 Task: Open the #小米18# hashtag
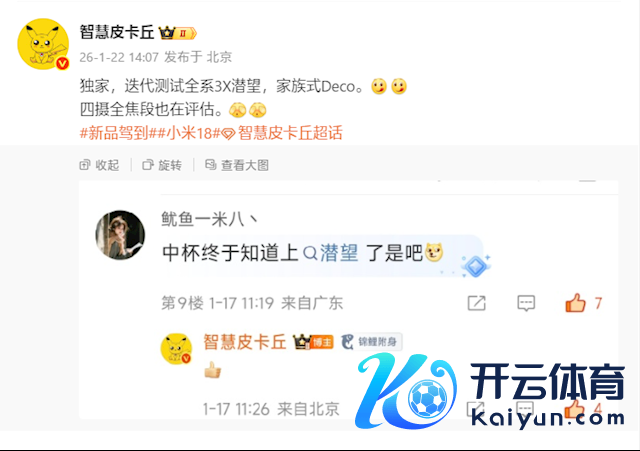coord(188,133)
